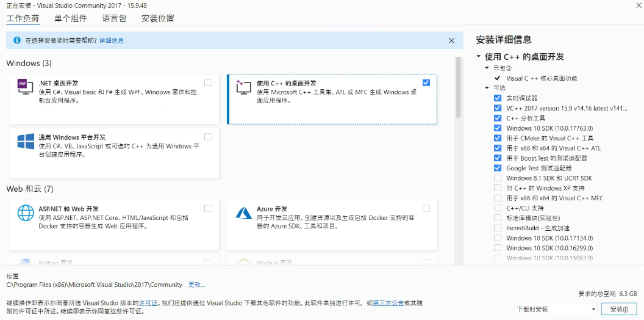The image size is (644, 320).
Task: Click the .NET desktop development icon
Action: pos(25,87)
